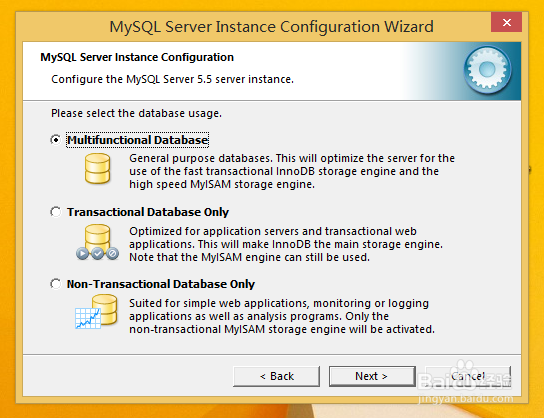Select the Multifunctional Database radio button
The height and width of the screenshot is (418, 544).
coord(56,140)
